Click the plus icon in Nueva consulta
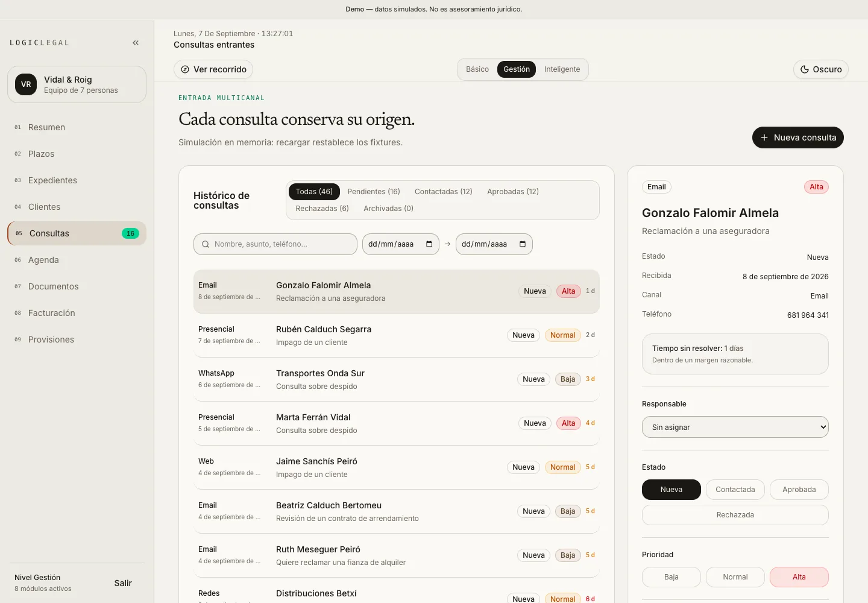Screen dimensions: 868x603 coord(764,137)
